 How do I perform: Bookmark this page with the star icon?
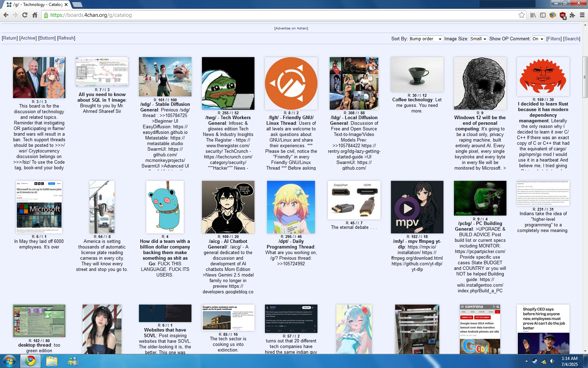(x=522, y=15)
